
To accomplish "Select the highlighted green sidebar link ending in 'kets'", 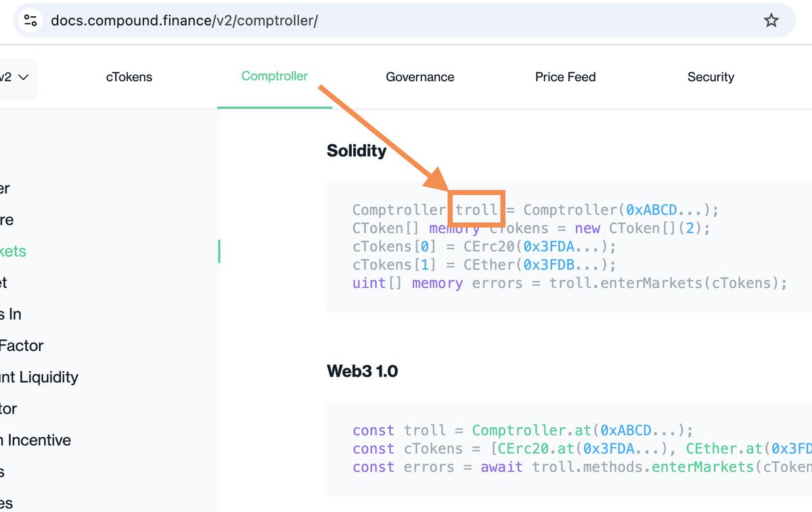I will 13,251.
